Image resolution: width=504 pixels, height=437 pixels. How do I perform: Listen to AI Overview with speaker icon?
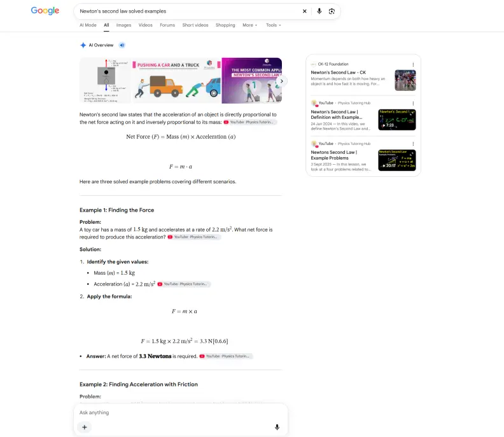(x=122, y=45)
